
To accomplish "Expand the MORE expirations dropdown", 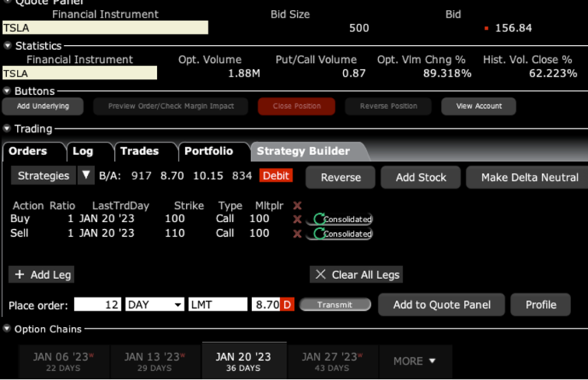I will pos(414,361).
